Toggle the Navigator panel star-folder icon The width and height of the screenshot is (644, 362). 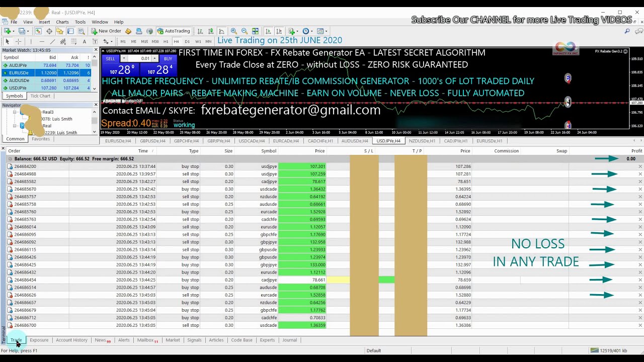[x=59, y=31]
